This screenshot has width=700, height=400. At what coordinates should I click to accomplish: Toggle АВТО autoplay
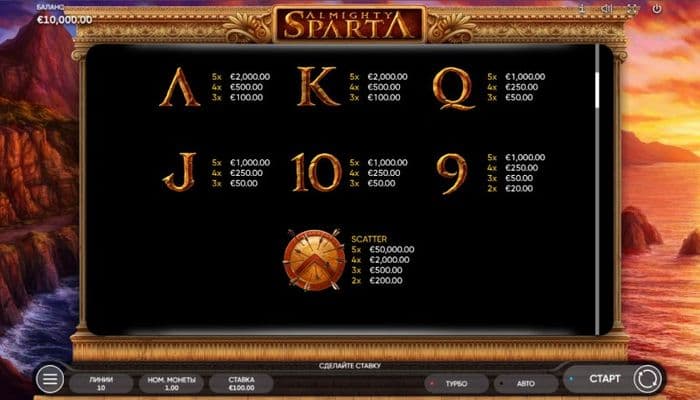click(x=525, y=383)
